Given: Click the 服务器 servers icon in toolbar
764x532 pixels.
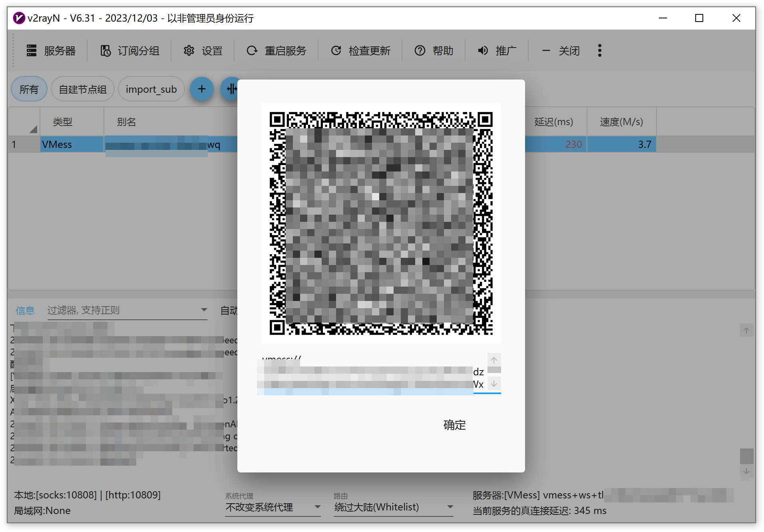Looking at the screenshot, I should tap(32, 51).
